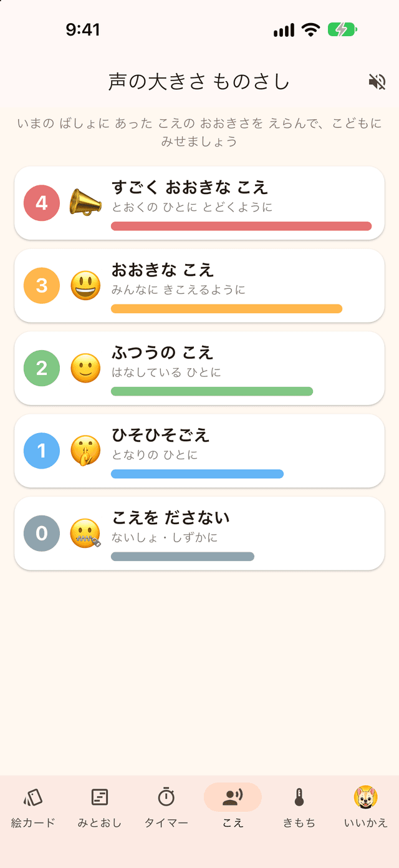Select the こえ tab in bottom bar
The height and width of the screenshot is (868, 399).
click(x=233, y=807)
